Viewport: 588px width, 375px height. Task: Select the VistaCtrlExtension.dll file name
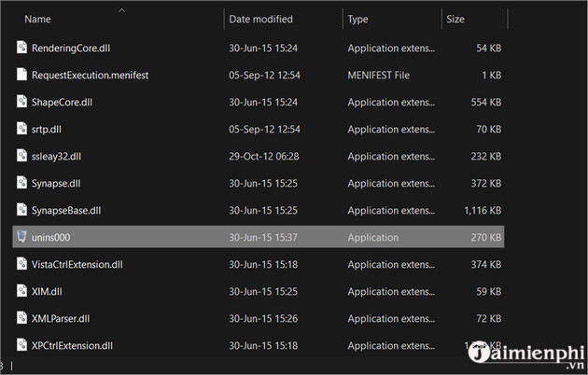coord(77,265)
